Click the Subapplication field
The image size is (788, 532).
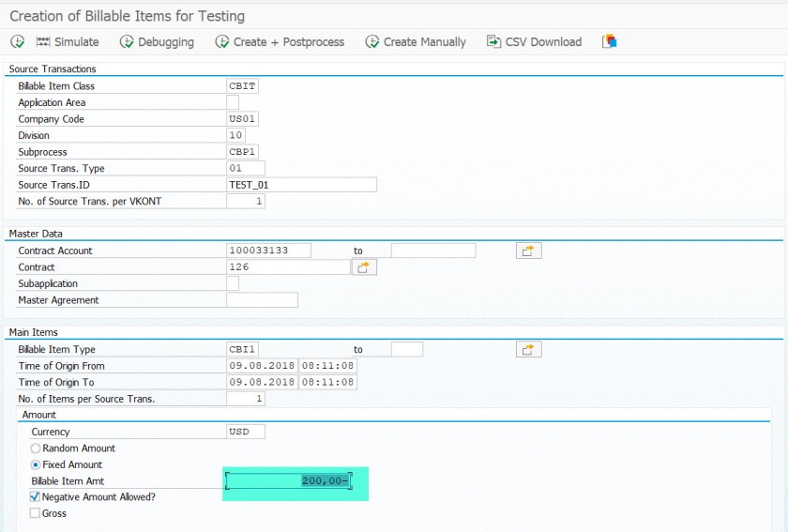tap(233, 283)
